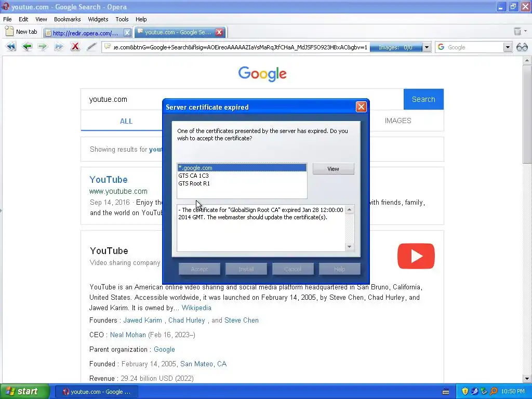Fast forward with the double arrow icon
The width and height of the screenshot is (532, 399).
59,46
